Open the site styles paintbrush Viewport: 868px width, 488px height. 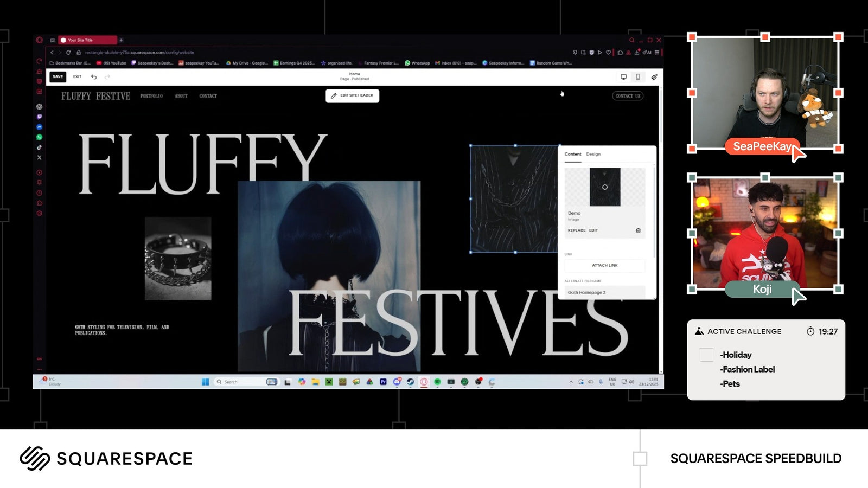point(654,77)
